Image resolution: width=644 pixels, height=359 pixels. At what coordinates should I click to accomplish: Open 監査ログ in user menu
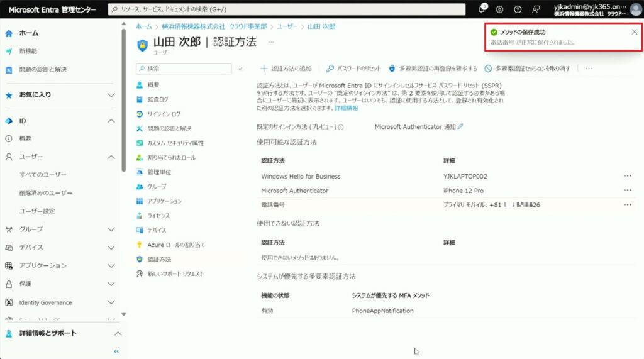(x=158, y=99)
